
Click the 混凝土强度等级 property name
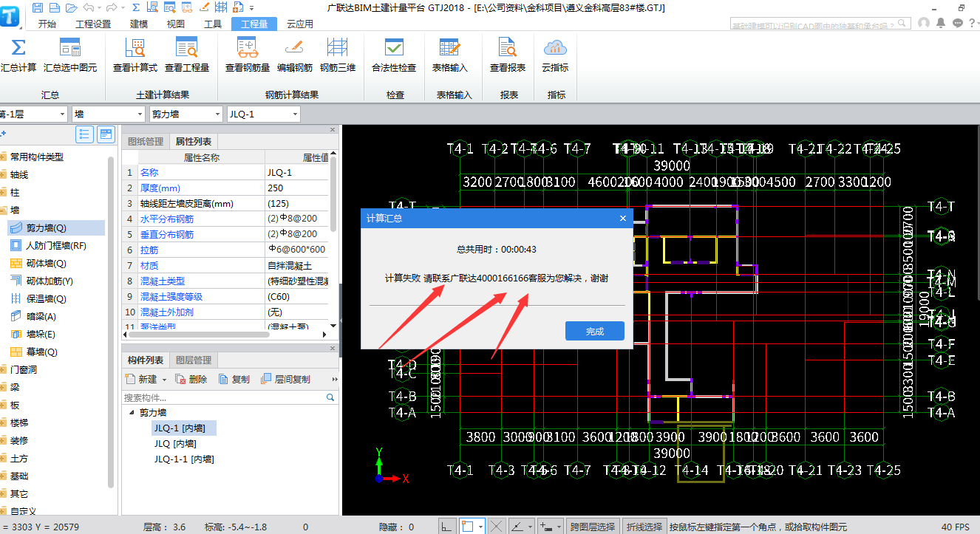pyautogui.click(x=171, y=297)
